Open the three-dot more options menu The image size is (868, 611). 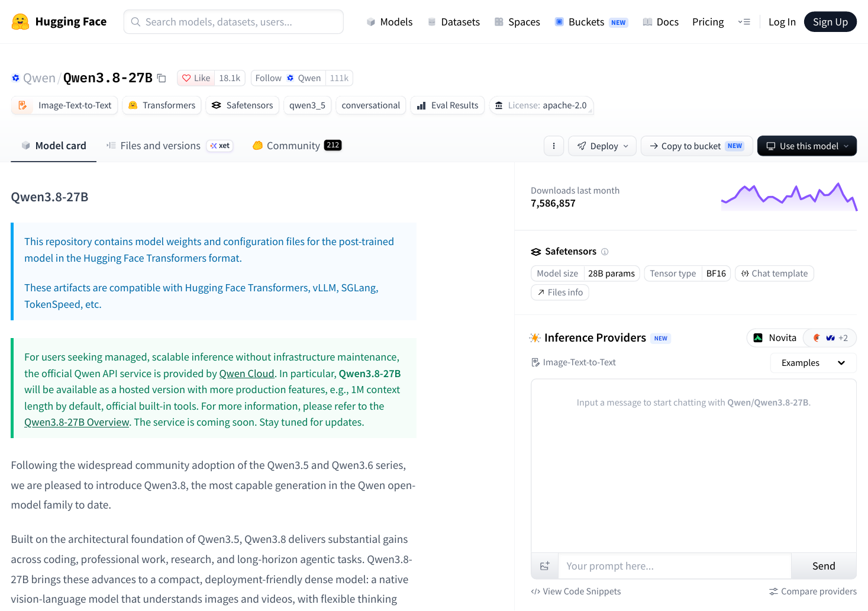(554, 146)
